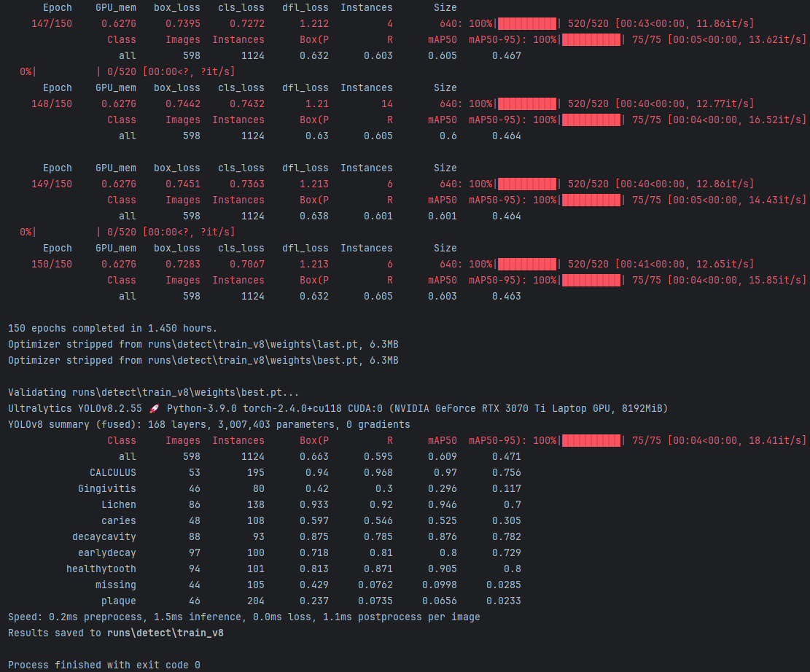Viewport: 810px width, 672px height.
Task: Click the red 149/150 epoch counter
Action: click(x=52, y=184)
